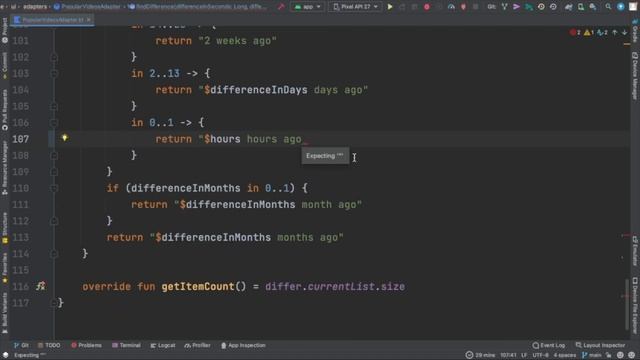
Task: Click fold marker at line 105
Action: pos(54,106)
